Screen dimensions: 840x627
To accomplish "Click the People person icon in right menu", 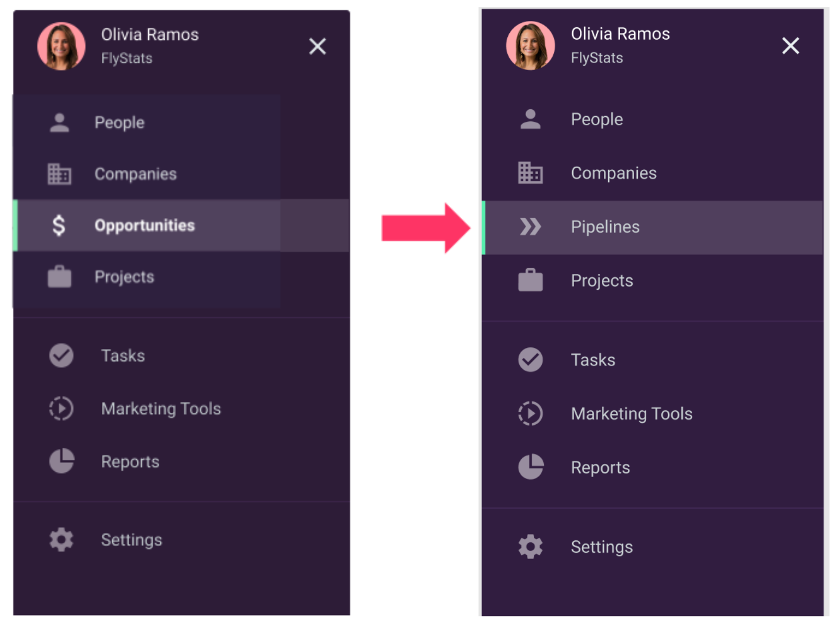I will (530, 119).
